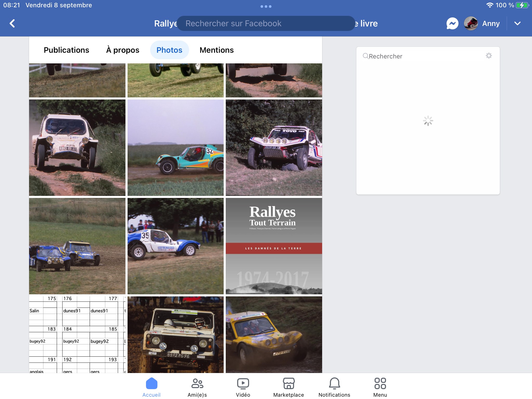Switch to À propos tab
This screenshot has height=399, width=532.
(x=123, y=50)
